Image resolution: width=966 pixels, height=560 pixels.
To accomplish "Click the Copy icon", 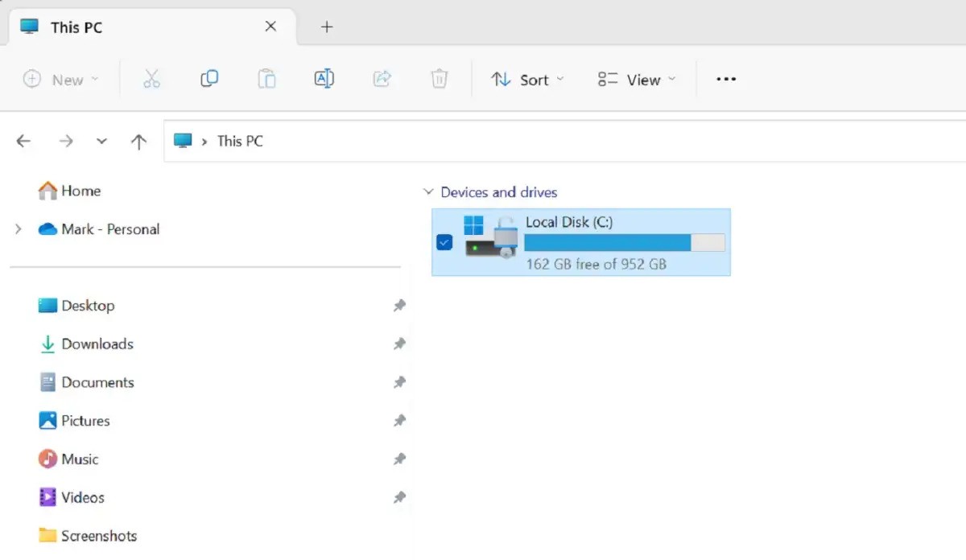I will pyautogui.click(x=208, y=79).
